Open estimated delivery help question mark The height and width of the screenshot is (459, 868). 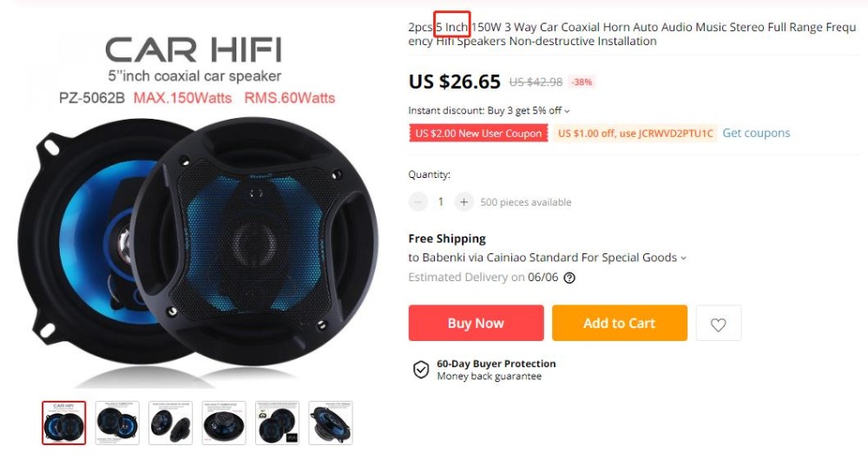click(x=569, y=278)
